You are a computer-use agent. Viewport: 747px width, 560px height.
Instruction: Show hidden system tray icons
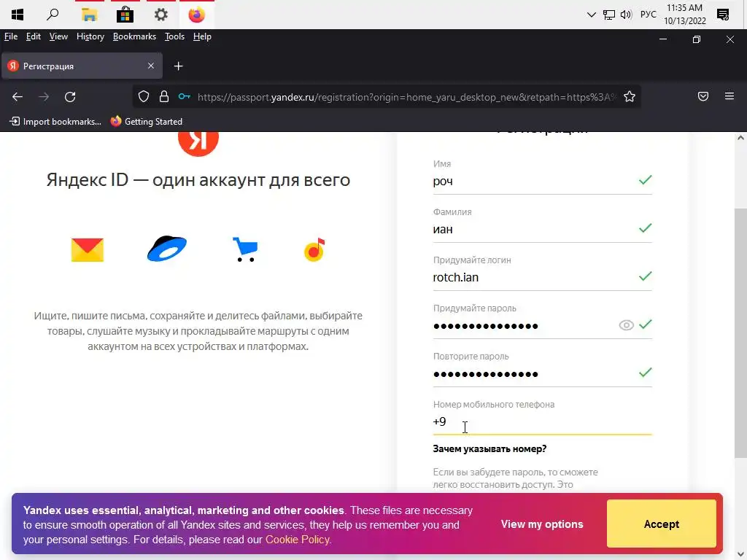591,15
